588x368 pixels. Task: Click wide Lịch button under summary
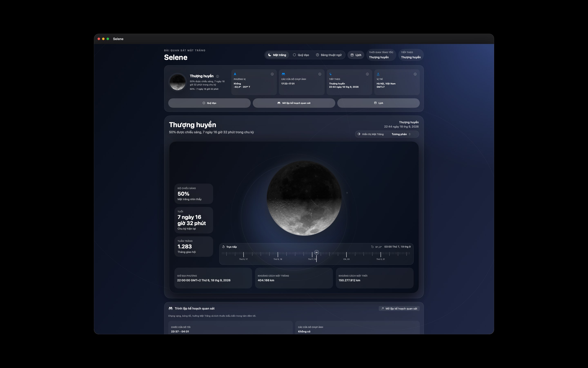[x=378, y=103]
